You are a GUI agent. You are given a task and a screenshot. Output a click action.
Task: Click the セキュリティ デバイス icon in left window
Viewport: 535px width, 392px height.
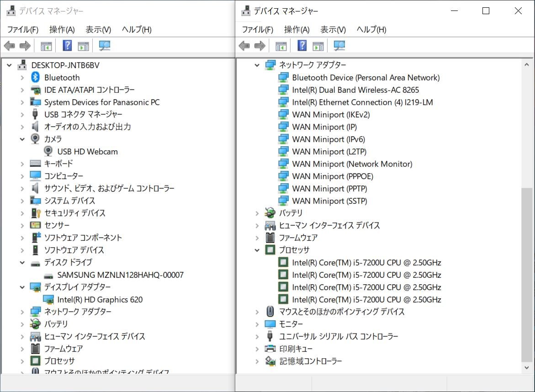pos(36,213)
